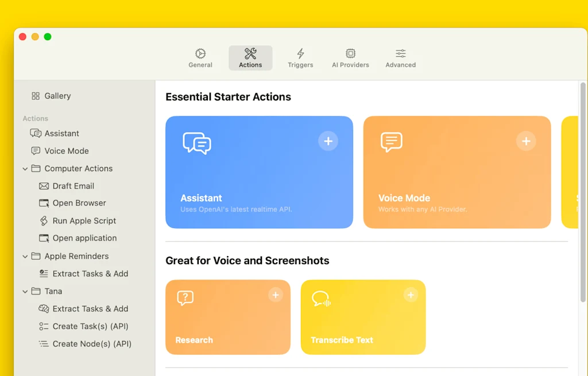
Task: Click the Voice Mode card title
Action: pyautogui.click(x=404, y=198)
